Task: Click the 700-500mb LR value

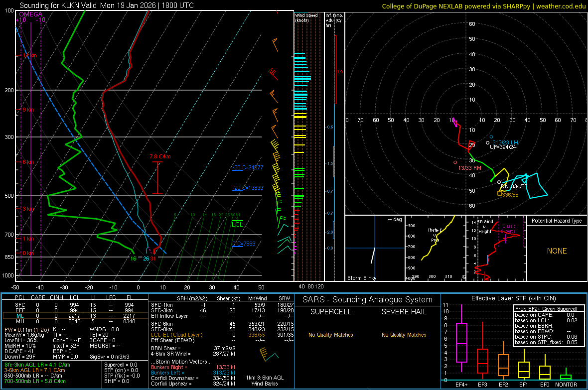Action: click(x=35, y=381)
